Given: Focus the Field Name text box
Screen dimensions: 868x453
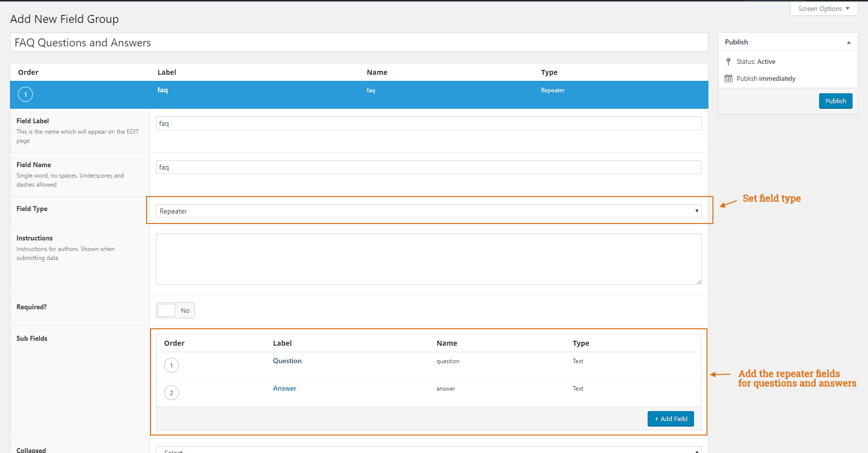Looking at the screenshot, I should point(428,167).
